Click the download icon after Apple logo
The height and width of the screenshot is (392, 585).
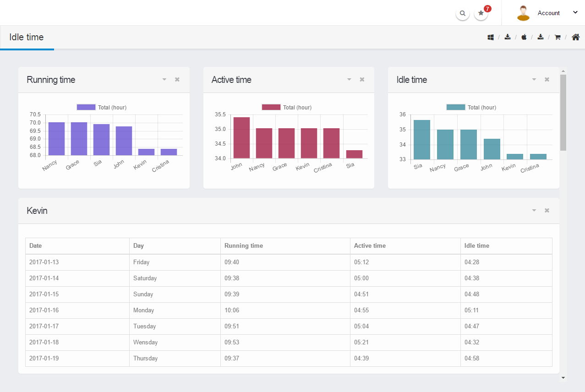coord(541,37)
